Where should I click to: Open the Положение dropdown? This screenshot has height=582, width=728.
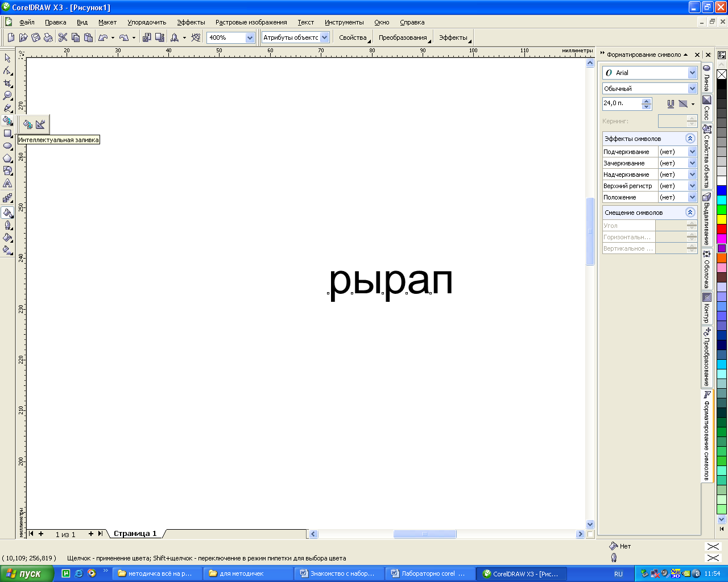(692, 197)
